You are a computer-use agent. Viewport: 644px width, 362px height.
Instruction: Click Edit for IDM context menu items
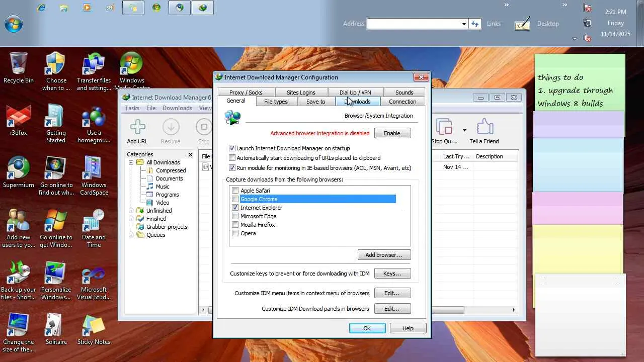pos(392,293)
